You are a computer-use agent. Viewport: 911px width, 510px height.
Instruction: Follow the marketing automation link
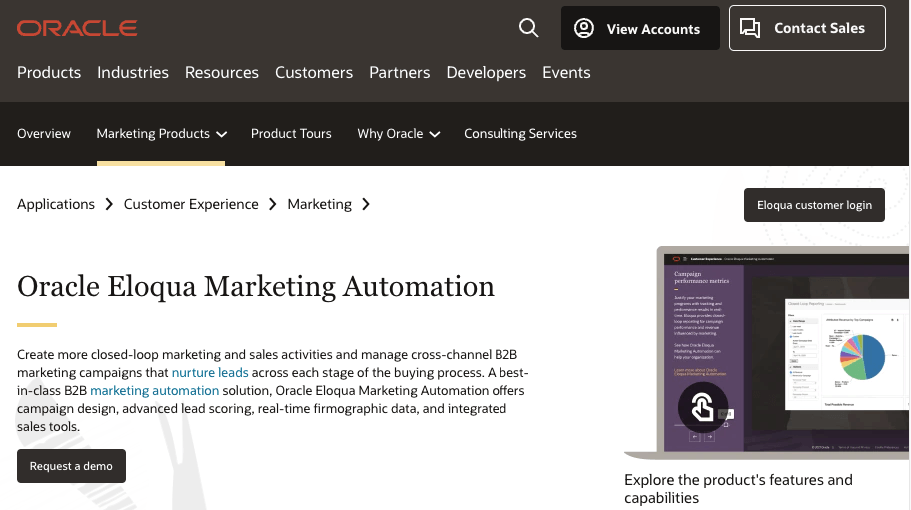click(x=155, y=390)
